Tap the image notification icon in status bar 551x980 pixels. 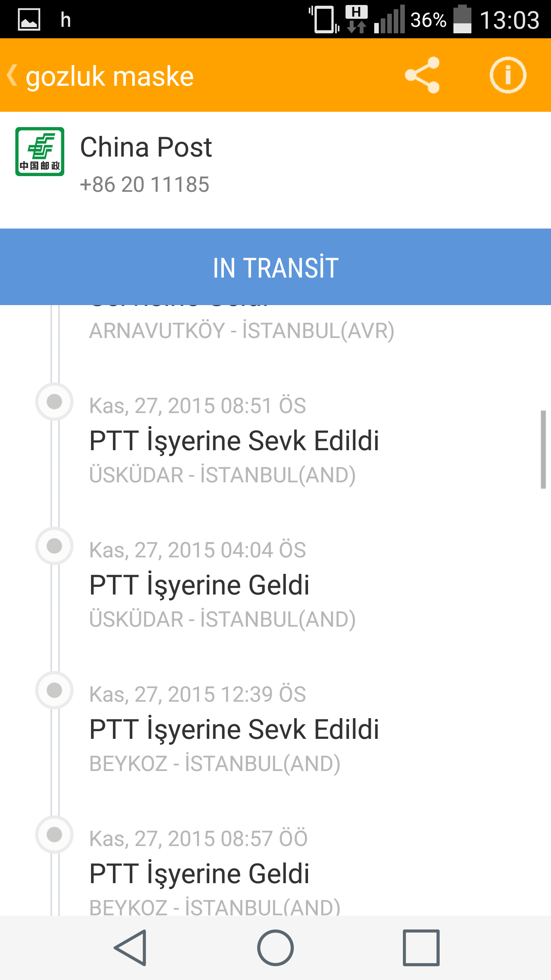click(x=29, y=20)
